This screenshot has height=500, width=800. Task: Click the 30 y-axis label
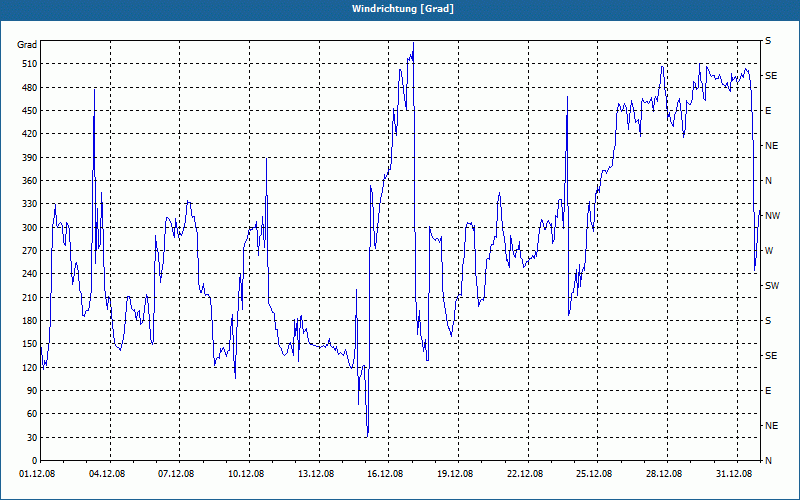click(x=32, y=437)
